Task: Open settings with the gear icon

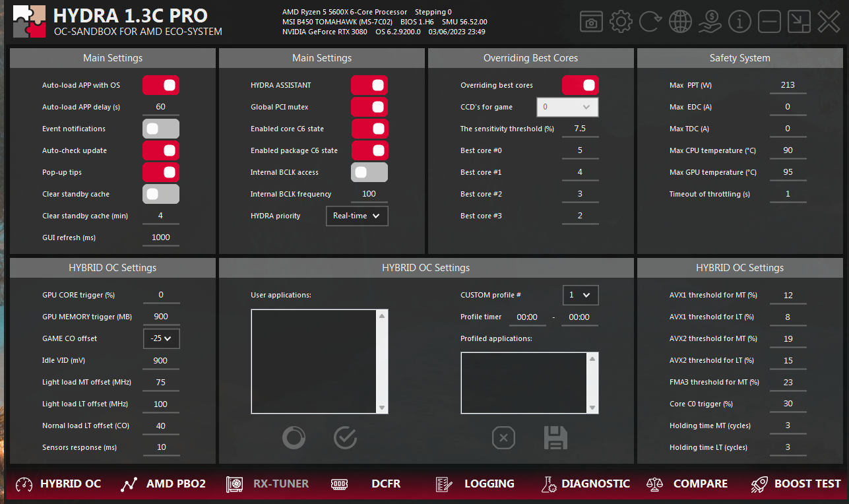Action: click(x=621, y=22)
